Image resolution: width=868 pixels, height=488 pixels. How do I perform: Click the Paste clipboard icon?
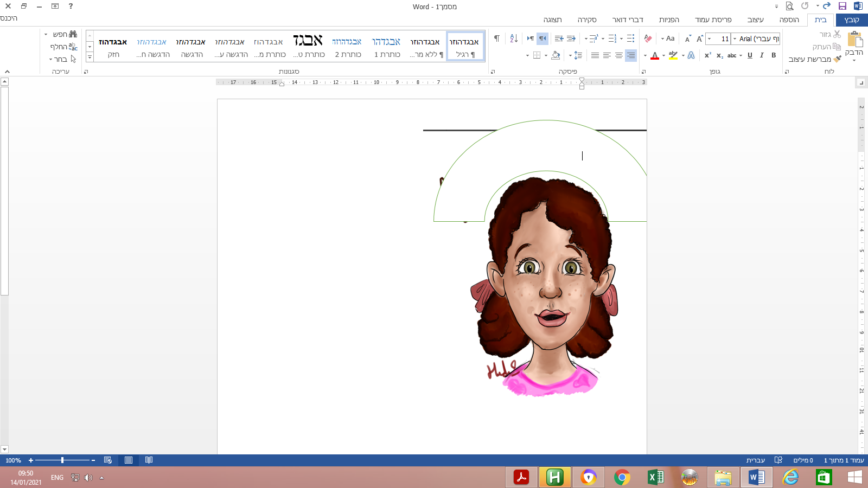point(854,41)
